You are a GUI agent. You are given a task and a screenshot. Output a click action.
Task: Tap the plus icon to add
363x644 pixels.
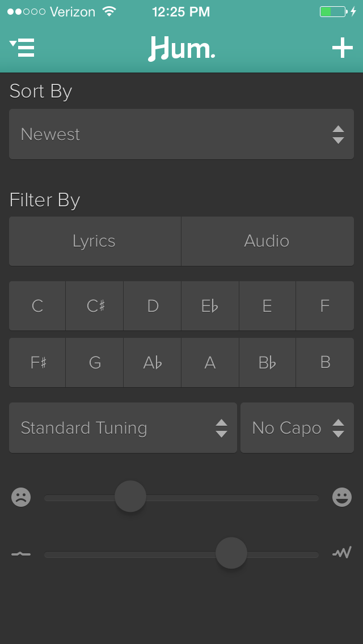[342, 48]
